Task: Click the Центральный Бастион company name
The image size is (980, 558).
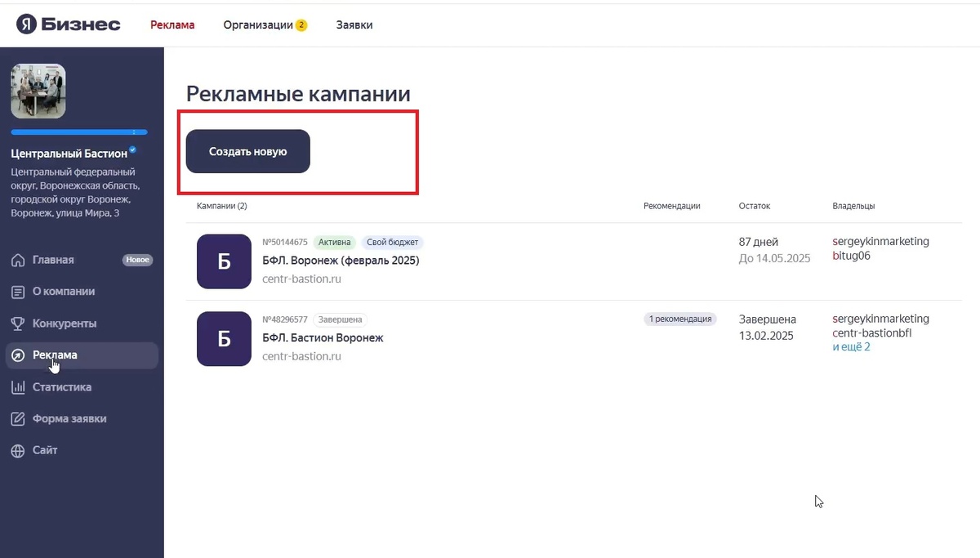Action: point(69,153)
